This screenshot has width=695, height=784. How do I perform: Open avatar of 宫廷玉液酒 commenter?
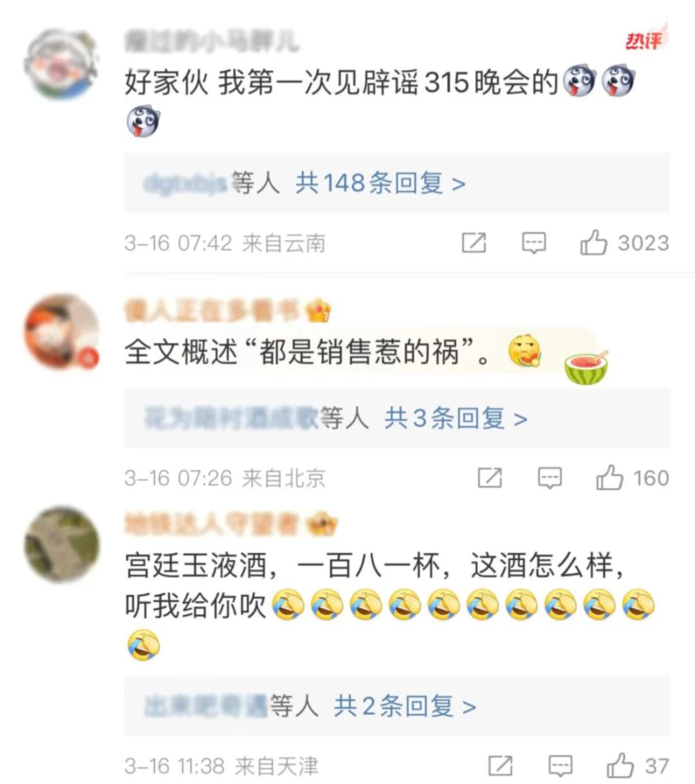pos(62,544)
